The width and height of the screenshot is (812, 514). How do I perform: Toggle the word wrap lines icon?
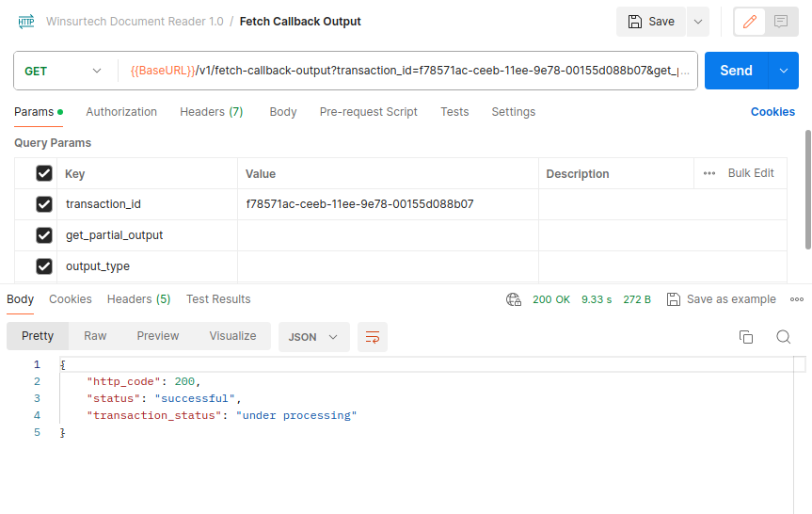[373, 337]
